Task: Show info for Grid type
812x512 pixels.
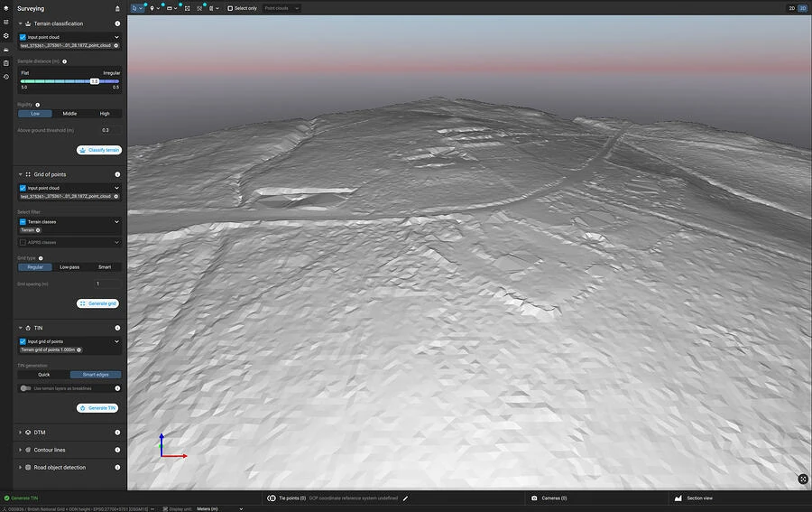Action: click(41, 258)
